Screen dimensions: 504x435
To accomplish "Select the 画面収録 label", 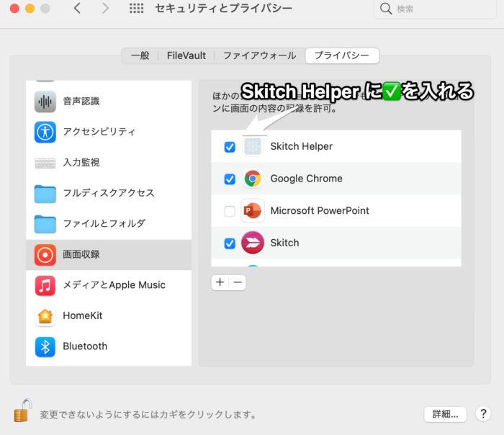I will click(x=81, y=254).
